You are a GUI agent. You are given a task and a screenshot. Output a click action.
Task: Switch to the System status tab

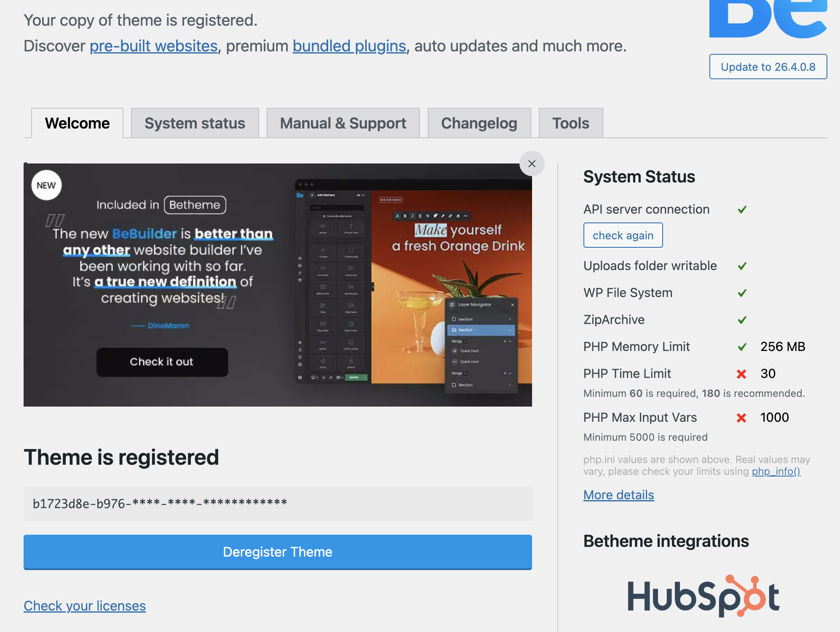pyautogui.click(x=195, y=123)
